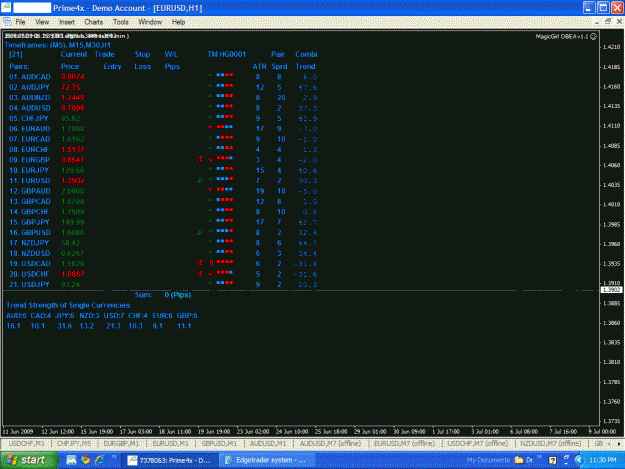This screenshot has width=625, height=469.
Task: Click the 19 Jun 19:00 time axis label
Action: click(x=214, y=432)
